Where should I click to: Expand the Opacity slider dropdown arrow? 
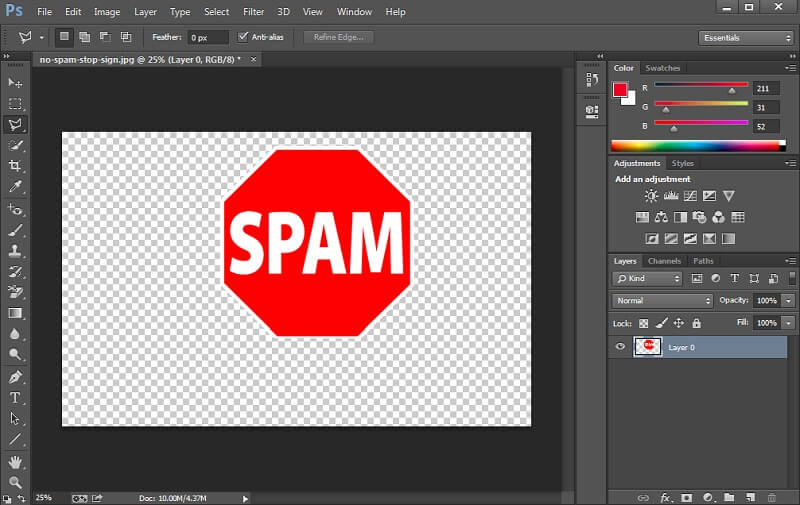789,300
